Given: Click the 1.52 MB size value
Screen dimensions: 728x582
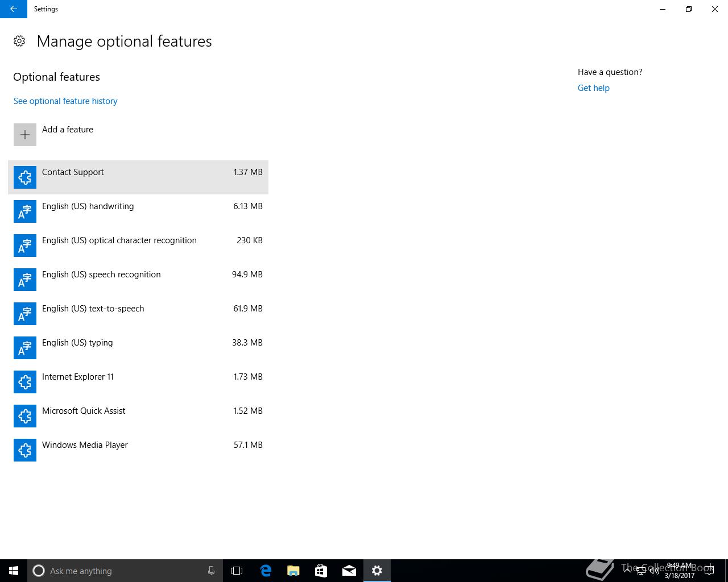Looking at the screenshot, I should click(248, 411).
